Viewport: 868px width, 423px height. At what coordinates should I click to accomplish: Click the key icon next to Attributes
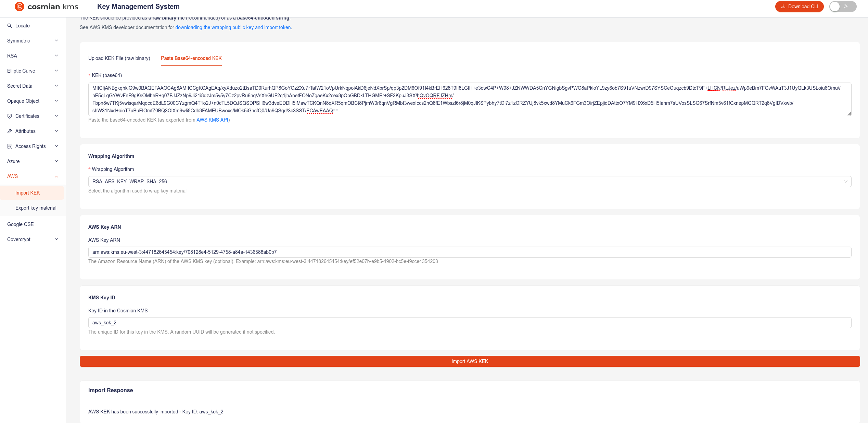(x=10, y=131)
